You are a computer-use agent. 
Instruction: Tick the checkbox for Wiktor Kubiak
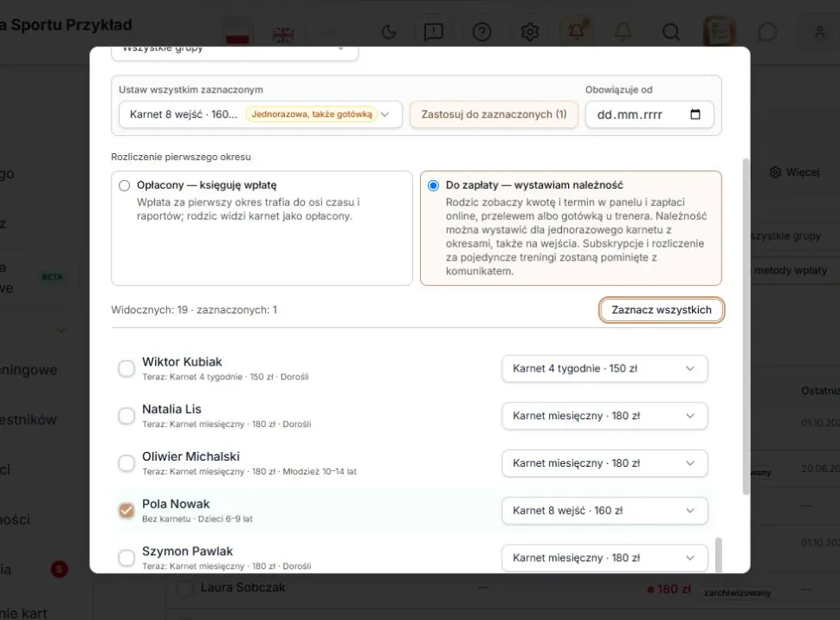click(126, 369)
